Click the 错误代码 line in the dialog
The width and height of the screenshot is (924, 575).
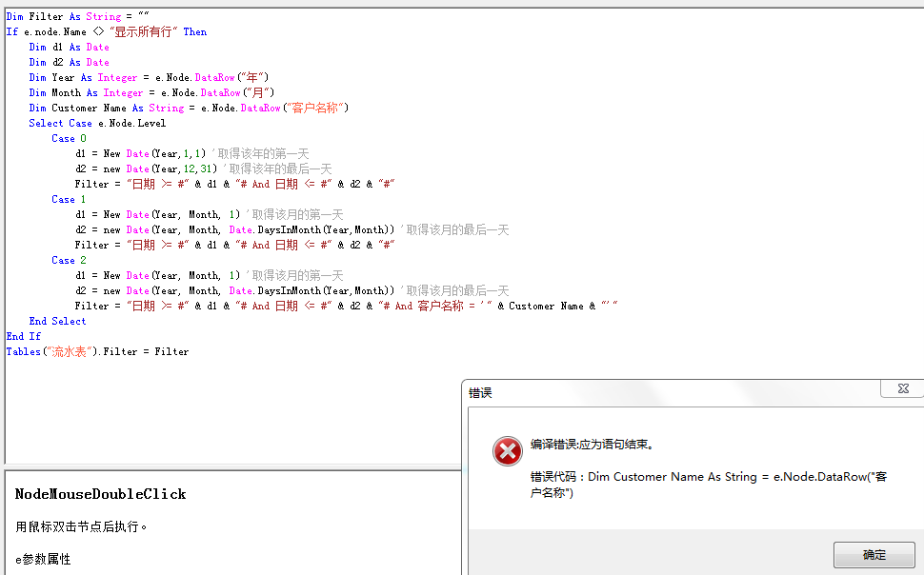click(x=709, y=485)
